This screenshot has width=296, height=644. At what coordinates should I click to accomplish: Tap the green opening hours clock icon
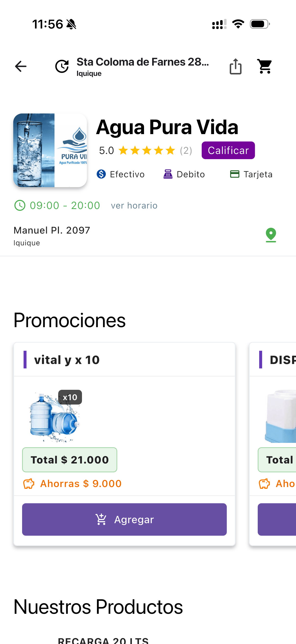click(x=20, y=206)
